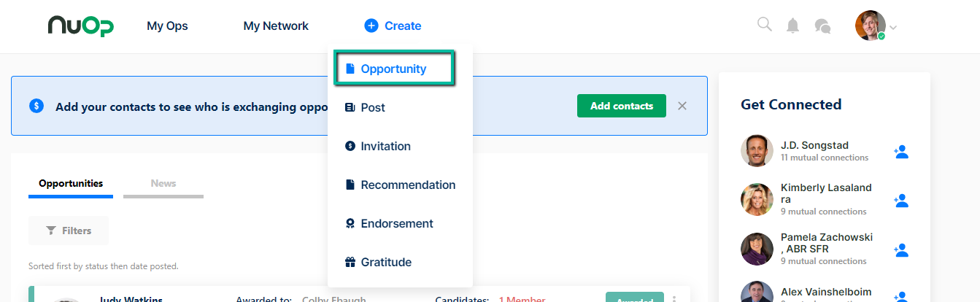Expand the profile avatar dropdown arrow

pyautogui.click(x=893, y=28)
